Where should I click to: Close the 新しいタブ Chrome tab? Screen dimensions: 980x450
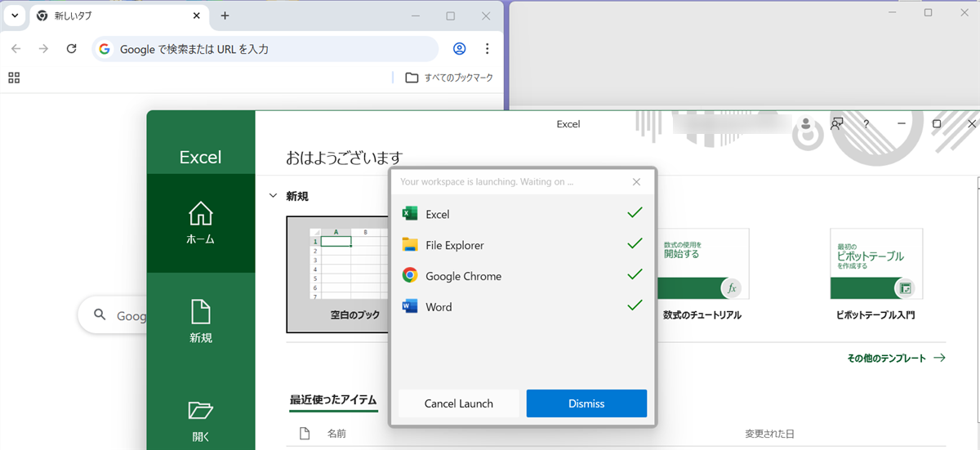click(196, 16)
